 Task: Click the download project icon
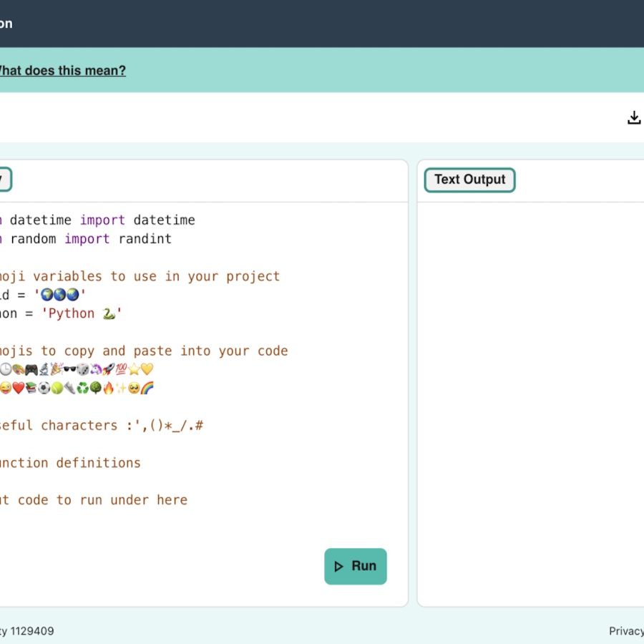tap(634, 118)
